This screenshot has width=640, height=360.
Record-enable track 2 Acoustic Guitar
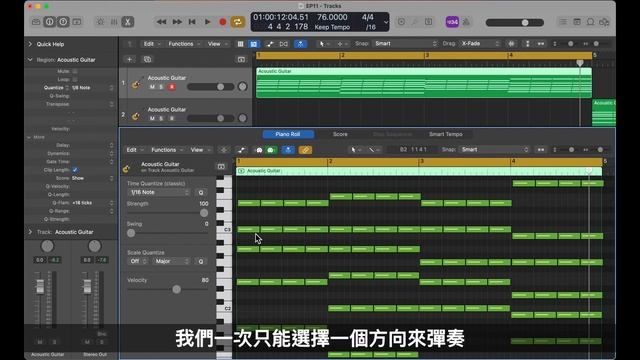172,118
